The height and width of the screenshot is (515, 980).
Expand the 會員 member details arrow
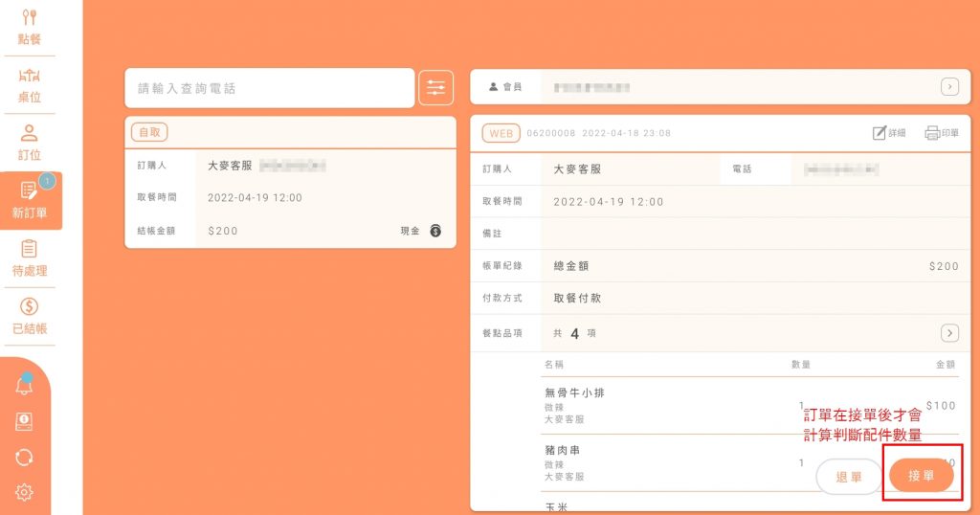tap(948, 87)
